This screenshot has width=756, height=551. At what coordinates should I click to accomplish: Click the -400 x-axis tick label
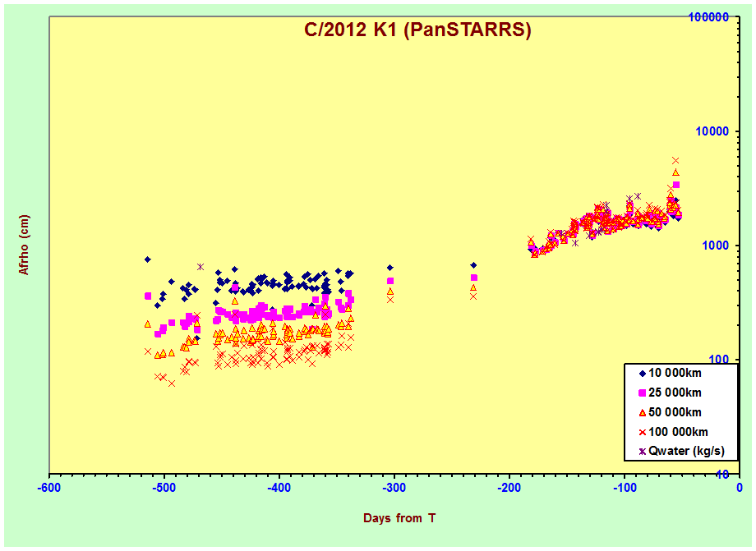coord(279,488)
